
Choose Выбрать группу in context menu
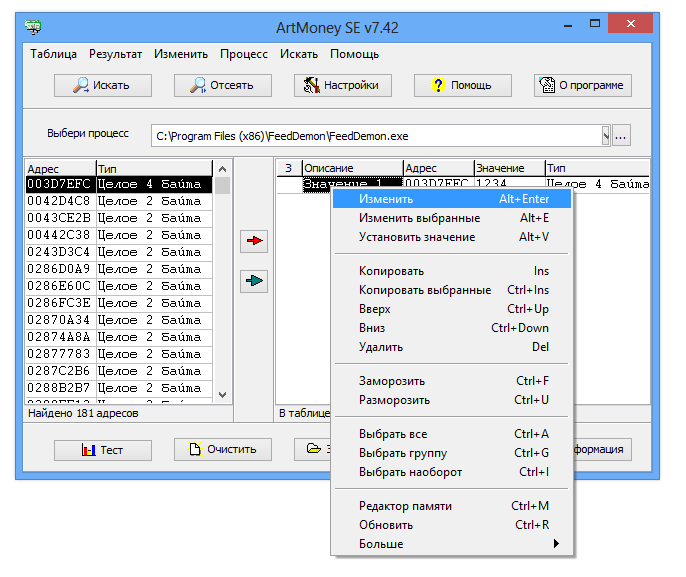coord(452,453)
